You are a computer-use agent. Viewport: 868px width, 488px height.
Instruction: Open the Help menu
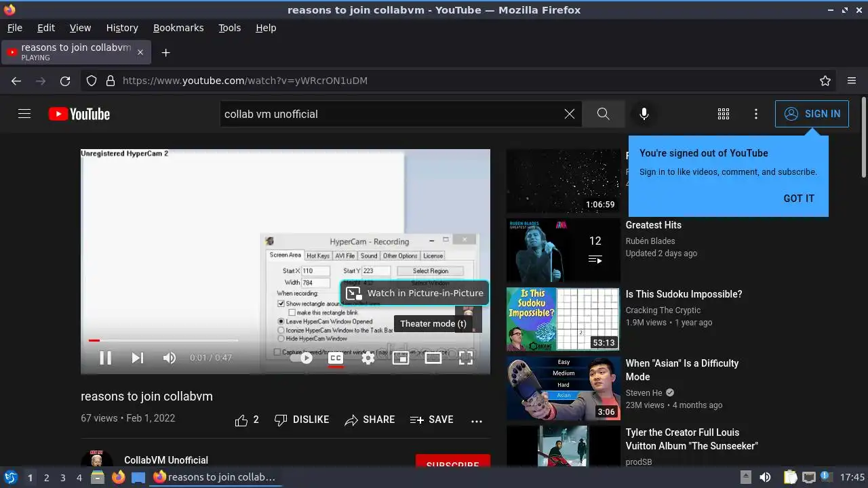(266, 28)
